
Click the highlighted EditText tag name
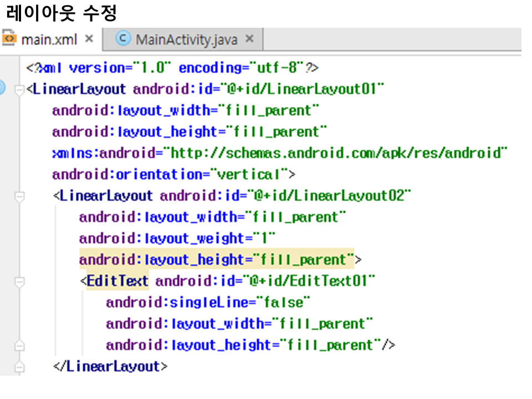[x=117, y=281]
